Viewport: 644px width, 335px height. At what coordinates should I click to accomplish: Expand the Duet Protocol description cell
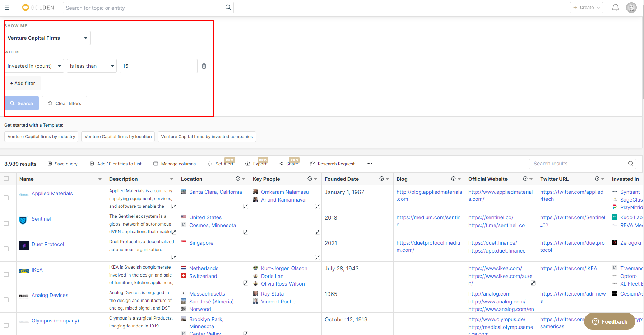[174, 258]
